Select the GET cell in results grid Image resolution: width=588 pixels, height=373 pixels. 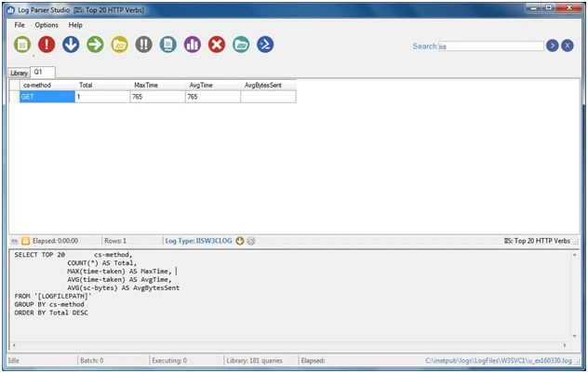tap(47, 97)
